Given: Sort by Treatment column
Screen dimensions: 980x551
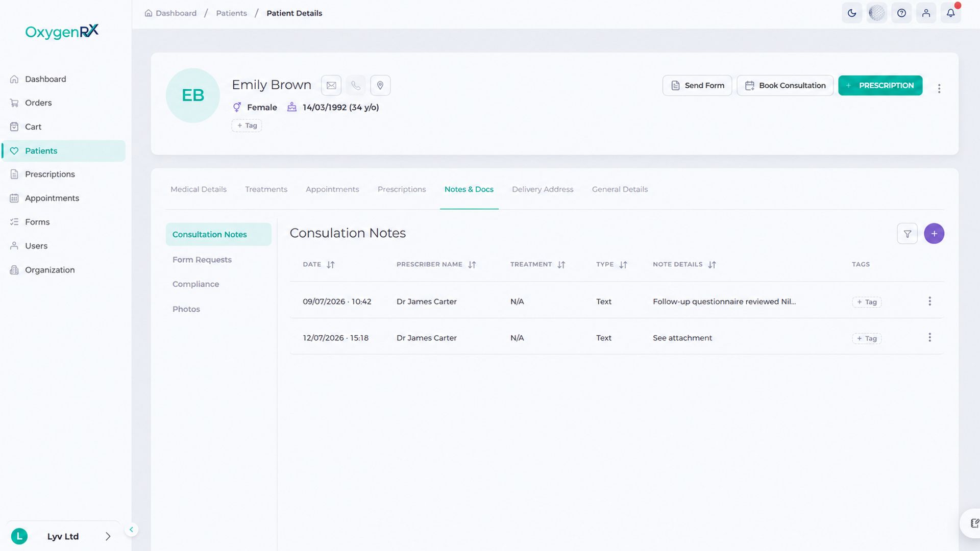Looking at the screenshot, I should tap(561, 265).
